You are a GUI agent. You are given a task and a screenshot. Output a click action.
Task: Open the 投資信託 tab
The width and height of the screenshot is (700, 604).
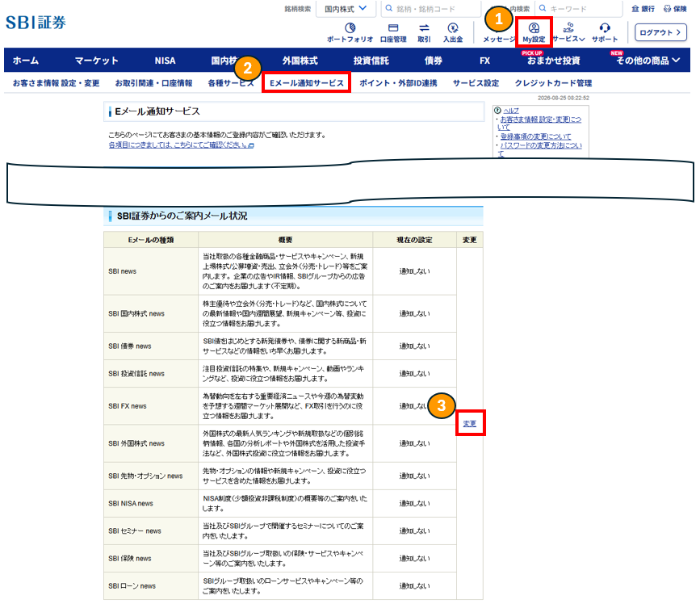(x=371, y=61)
